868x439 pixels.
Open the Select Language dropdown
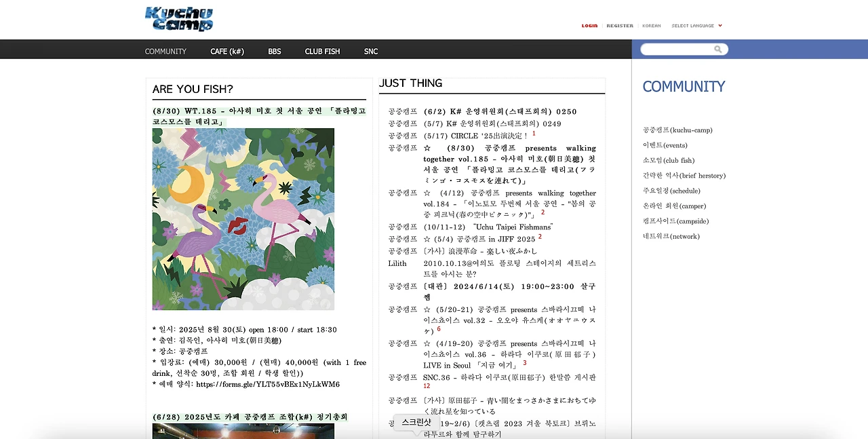pos(696,26)
